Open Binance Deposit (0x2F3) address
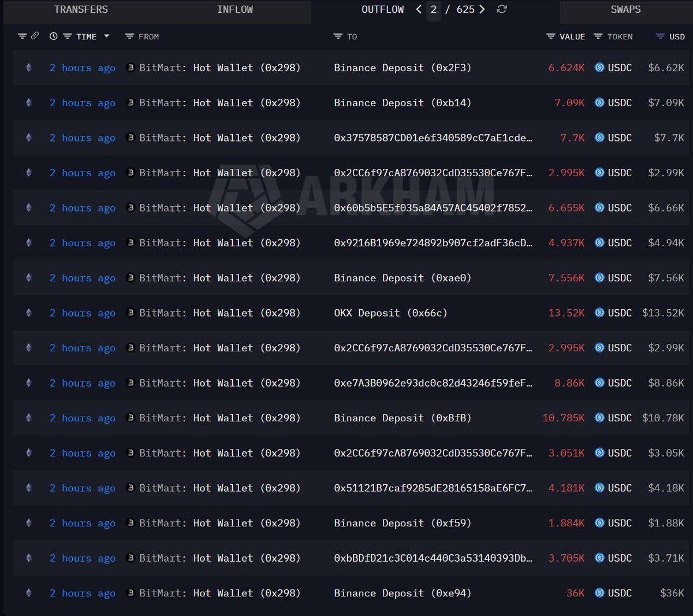The image size is (693, 616). tap(403, 68)
